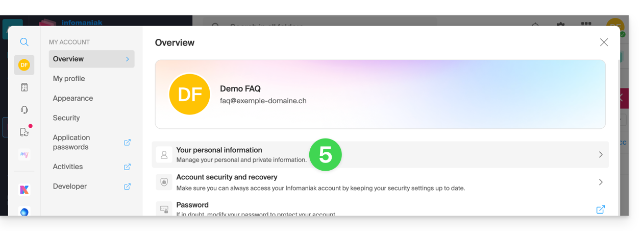644x231 pixels.
Task: Launch the kSuite K logo icon
Action: pos(24,190)
